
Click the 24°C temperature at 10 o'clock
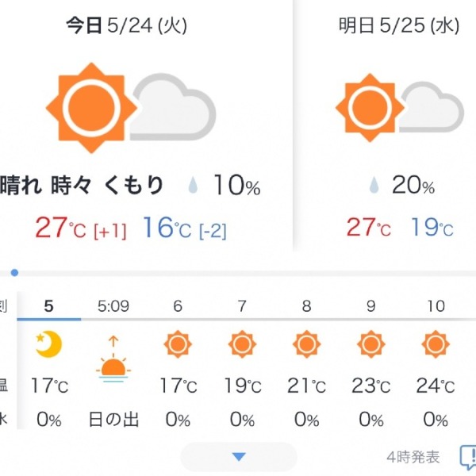click(x=436, y=386)
